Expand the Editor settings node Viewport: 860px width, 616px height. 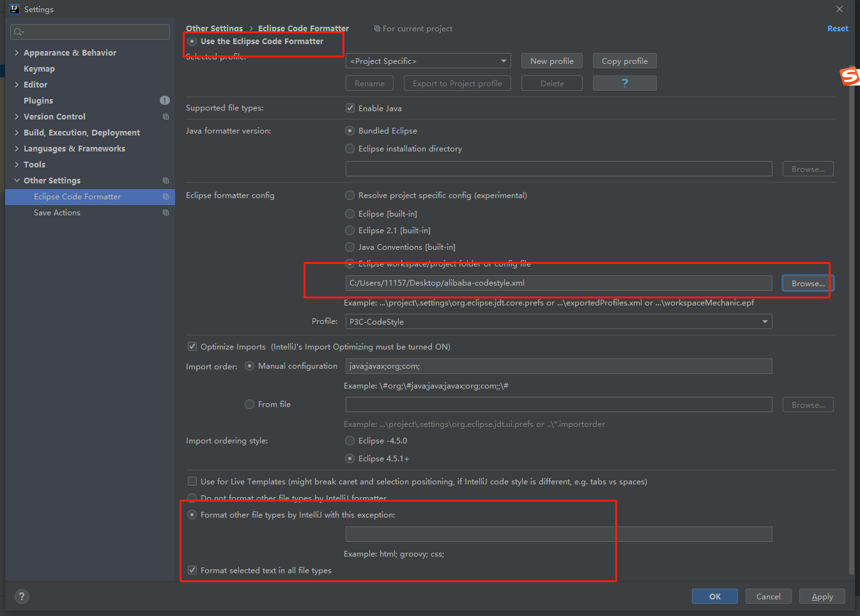(x=17, y=84)
